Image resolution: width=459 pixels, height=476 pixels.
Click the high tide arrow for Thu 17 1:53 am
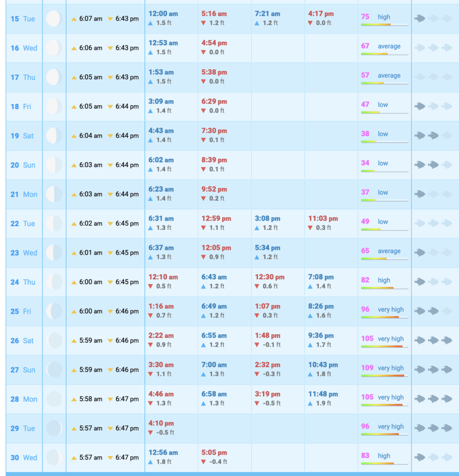(x=151, y=82)
